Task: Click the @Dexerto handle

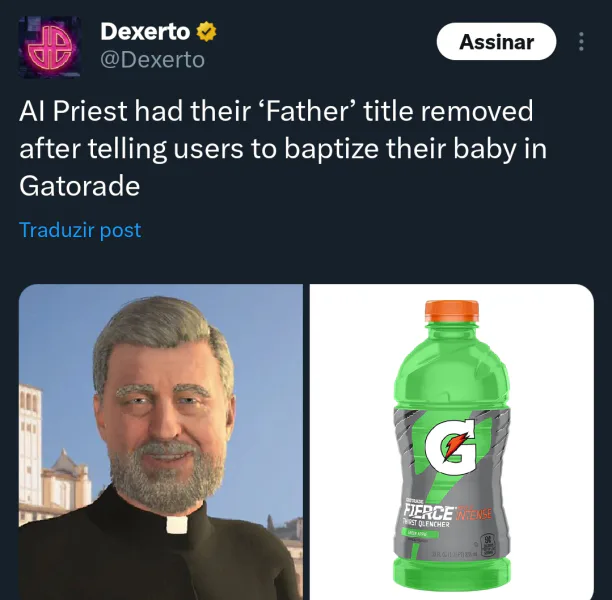Action: click(x=152, y=60)
